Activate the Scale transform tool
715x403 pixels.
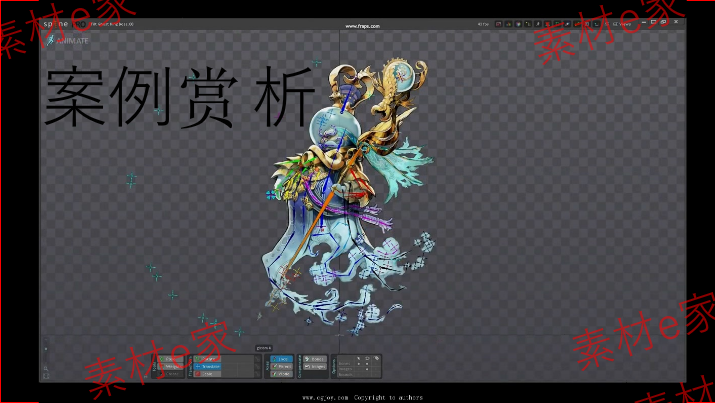pyautogui.click(x=207, y=374)
